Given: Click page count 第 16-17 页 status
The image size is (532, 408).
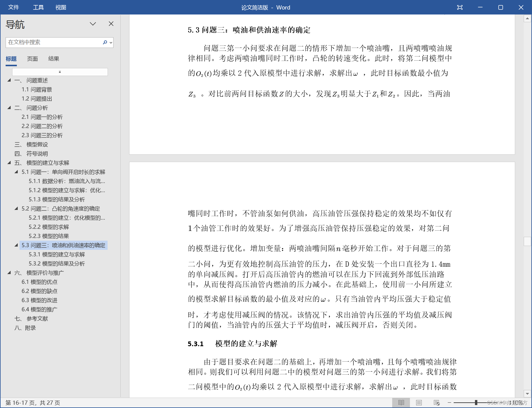Looking at the screenshot, I should coord(33,403).
